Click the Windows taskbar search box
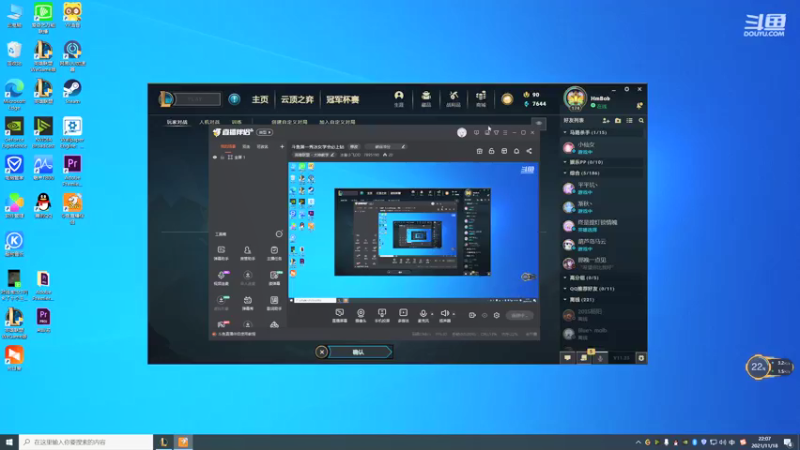The height and width of the screenshot is (450, 800). [x=86, y=442]
